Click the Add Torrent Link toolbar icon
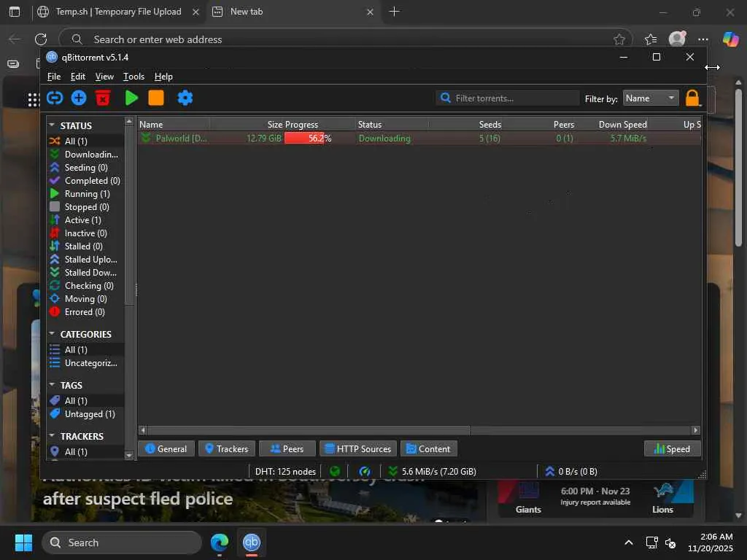This screenshot has height=560, width=747. tap(55, 98)
